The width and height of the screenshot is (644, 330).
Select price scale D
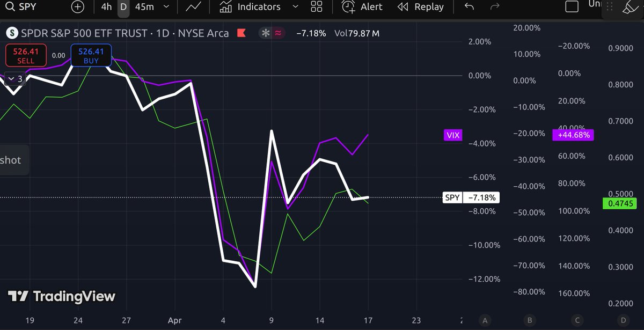623,321
